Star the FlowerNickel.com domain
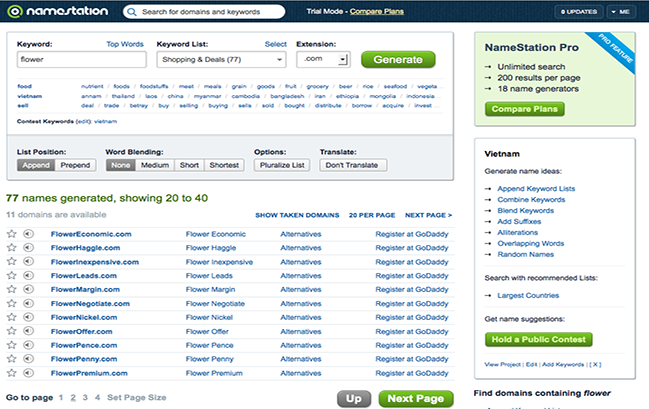Viewport: 649px width, 409px height. tap(12, 317)
